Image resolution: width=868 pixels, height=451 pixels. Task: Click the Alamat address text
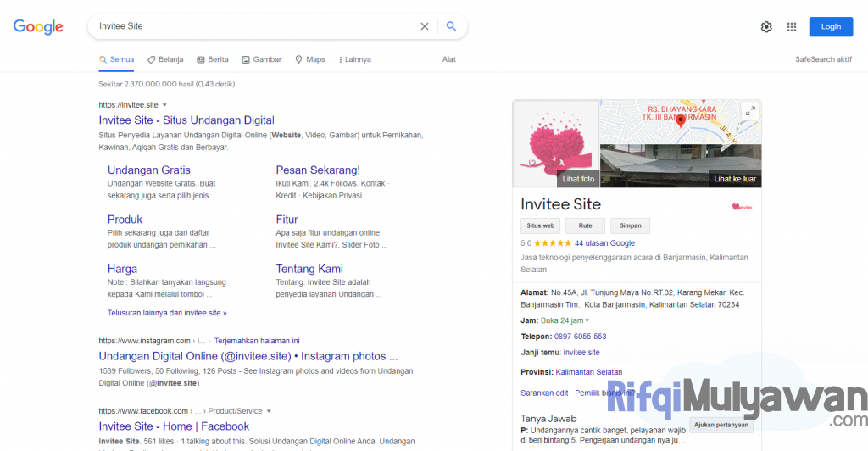tap(632, 298)
